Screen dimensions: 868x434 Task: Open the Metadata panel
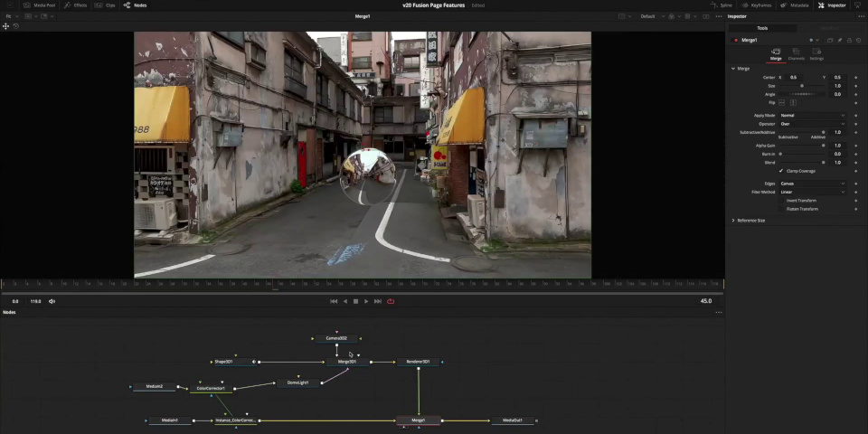(795, 5)
